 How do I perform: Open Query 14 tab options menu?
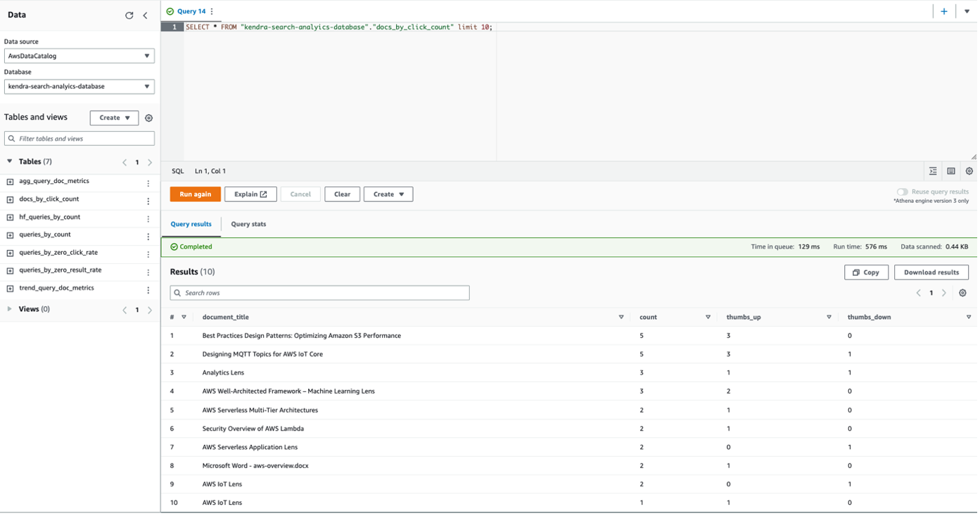pos(212,11)
